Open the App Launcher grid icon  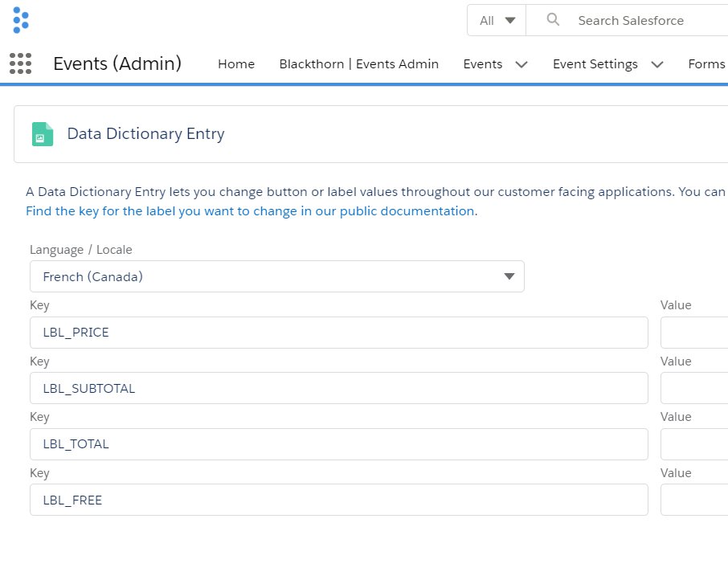click(20, 63)
